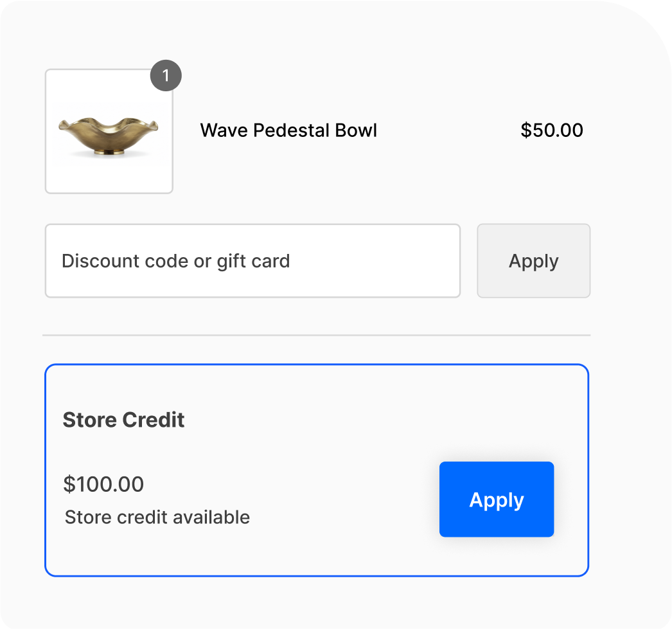
Task: Click the gray Apply button next to the field
Action: pos(533,261)
